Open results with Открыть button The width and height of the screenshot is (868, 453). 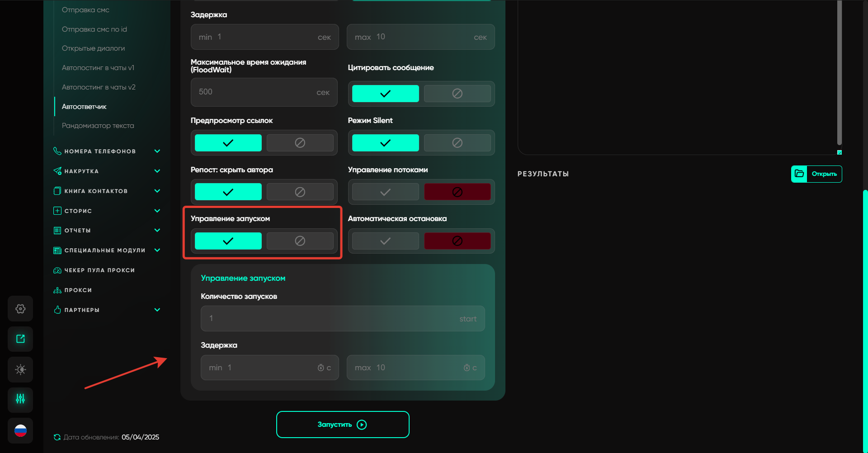[824, 174]
